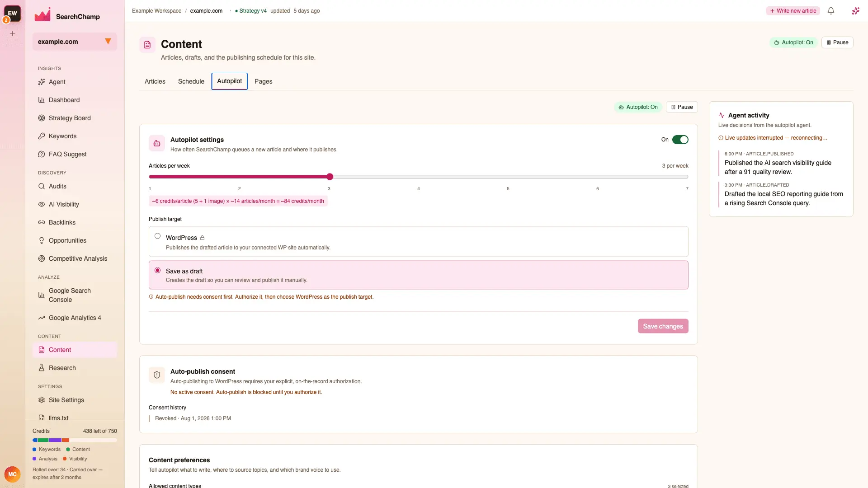The image size is (868, 488).
Task: Click the 3 per week value label
Action: pyautogui.click(x=675, y=166)
